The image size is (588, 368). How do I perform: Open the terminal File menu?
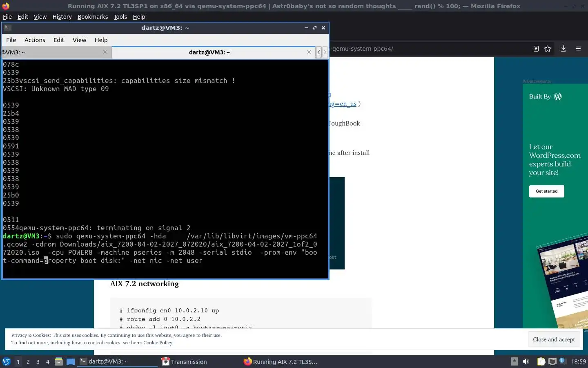tap(11, 40)
